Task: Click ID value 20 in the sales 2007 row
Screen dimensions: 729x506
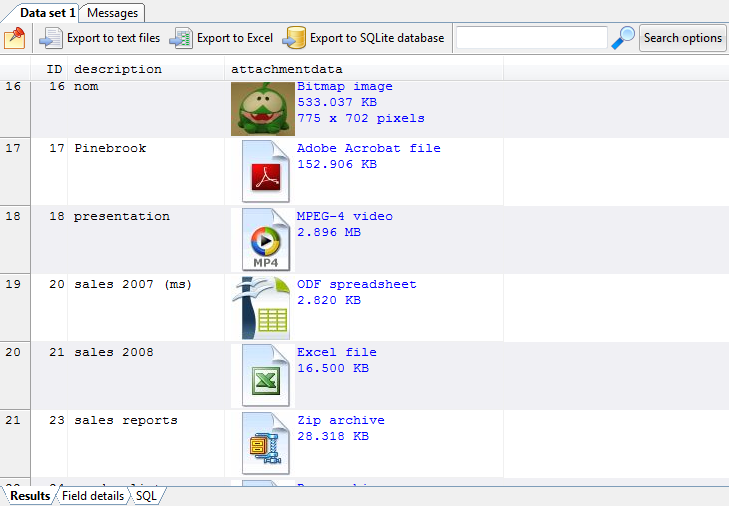Action: (x=57, y=284)
